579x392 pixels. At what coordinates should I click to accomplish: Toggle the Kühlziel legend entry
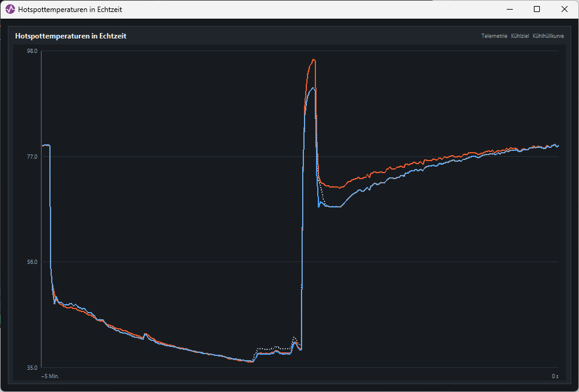[x=520, y=36]
